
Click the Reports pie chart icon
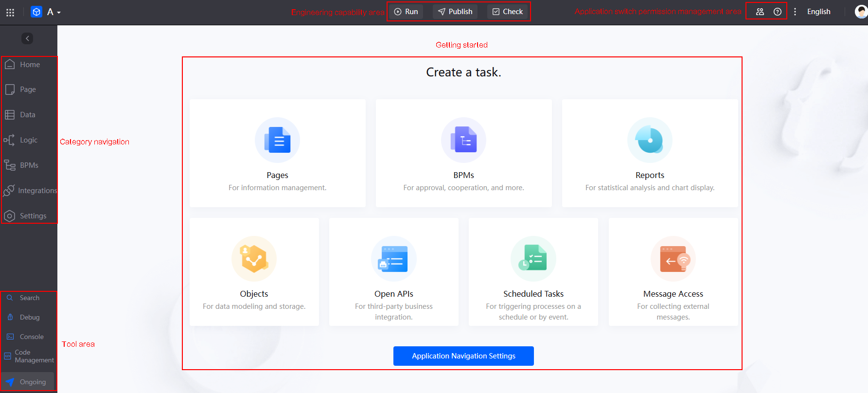coord(650,140)
